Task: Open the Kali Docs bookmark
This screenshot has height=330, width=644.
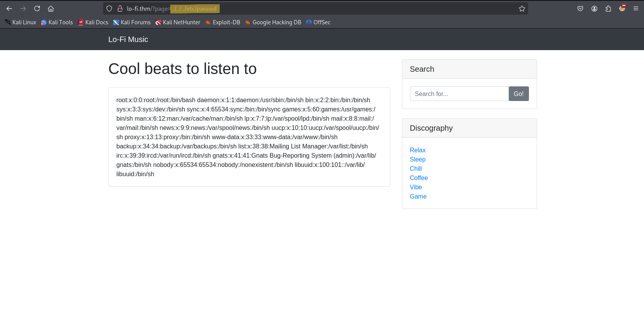Action: point(93,22)
